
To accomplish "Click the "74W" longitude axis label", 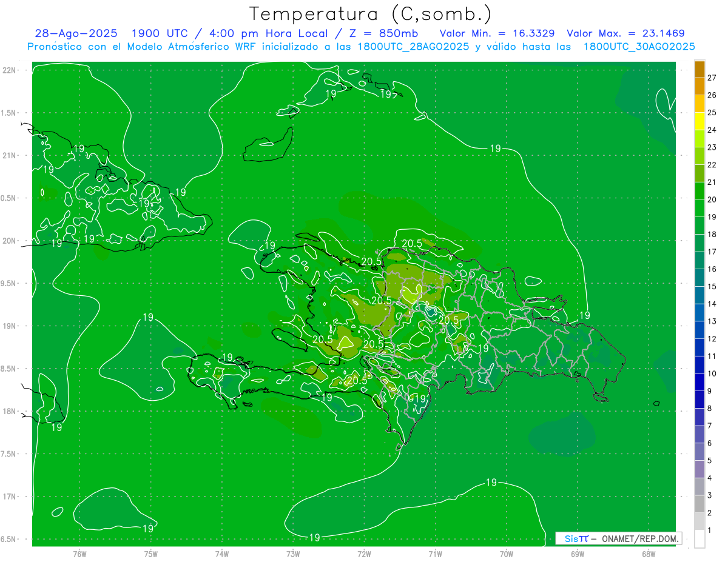I will [222, 554].
